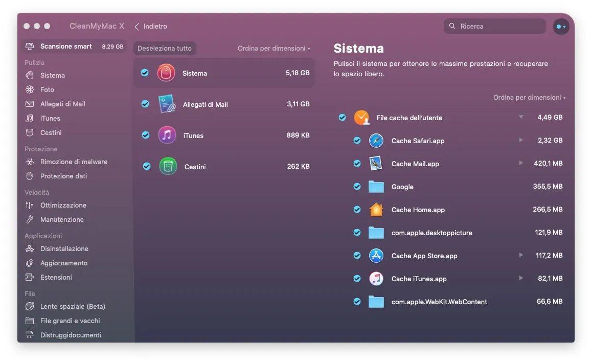The width and height of the screenshot is (592, 364).
Task: Open the Manutenzione module
Action: 62,219
